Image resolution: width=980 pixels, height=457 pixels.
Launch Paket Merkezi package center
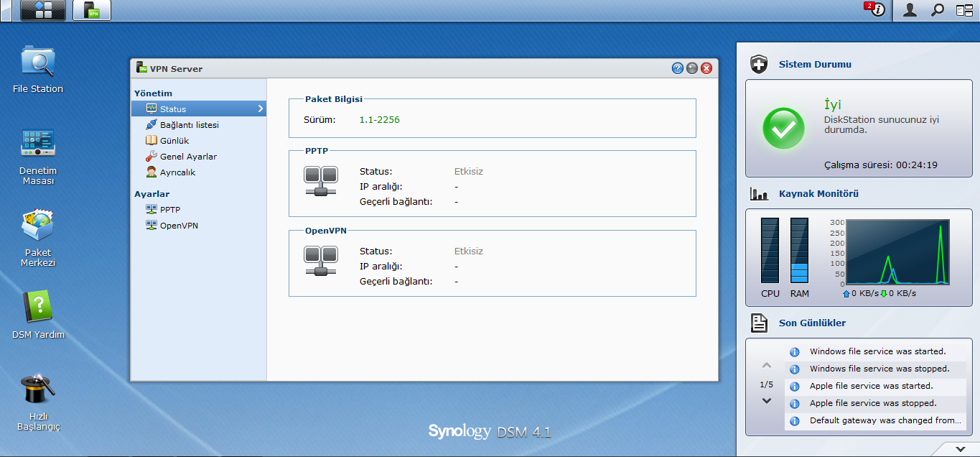(38, 226)
